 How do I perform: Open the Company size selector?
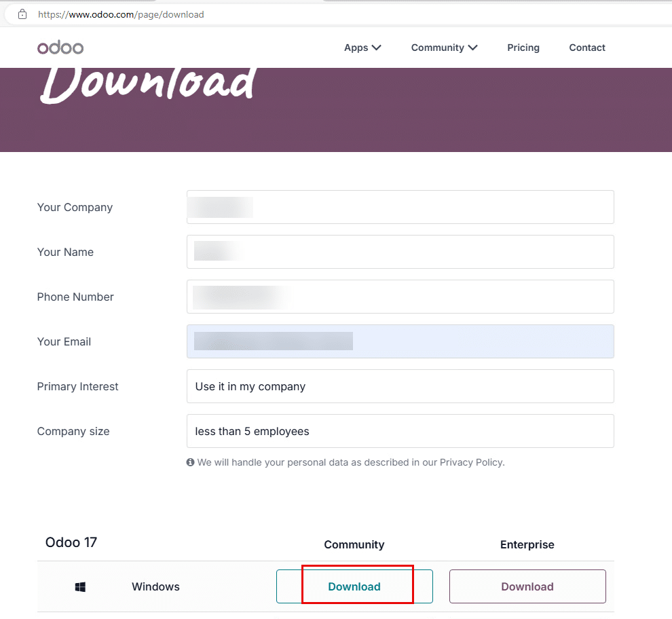pos(400,431)
